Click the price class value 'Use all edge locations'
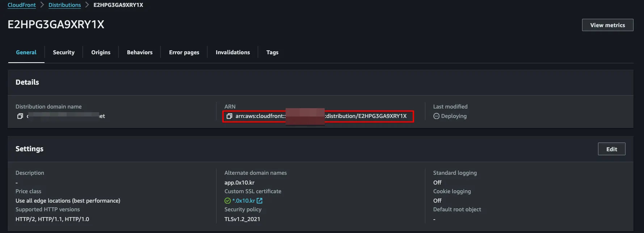Image resolution: width=644 pixels, height=233 pixels. click(68, 201)
